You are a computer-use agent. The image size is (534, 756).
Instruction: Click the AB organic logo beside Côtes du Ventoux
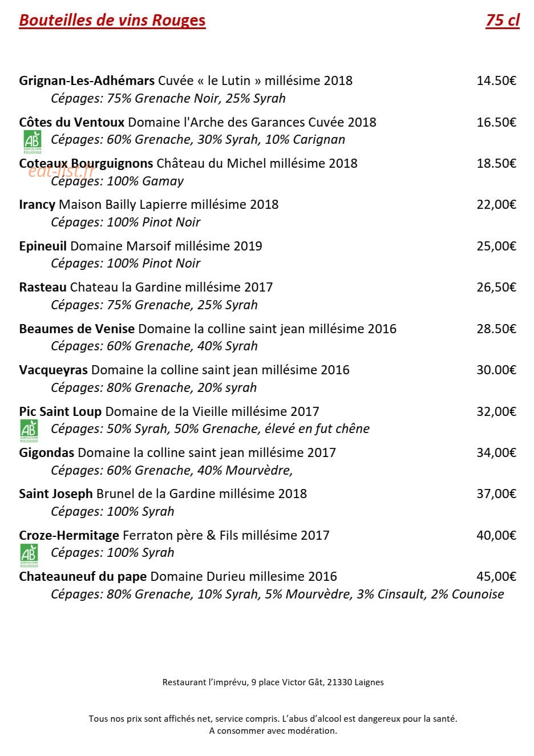(x=32, y=142)
